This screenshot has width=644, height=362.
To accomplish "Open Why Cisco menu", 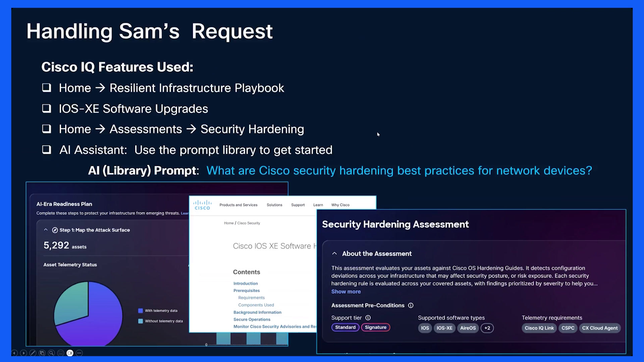I will pyautogui.click(x=340, y=205).
